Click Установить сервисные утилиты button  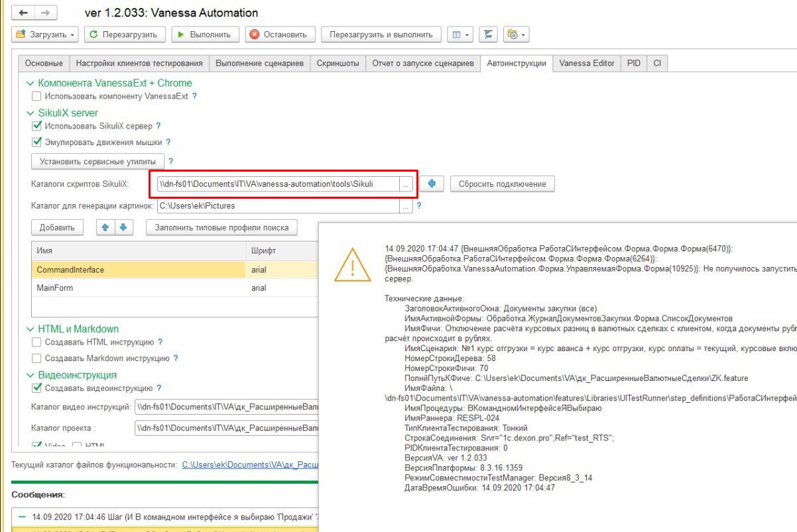click(x=97, y=161)
